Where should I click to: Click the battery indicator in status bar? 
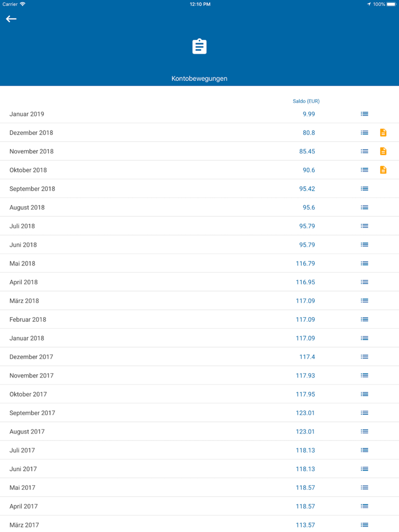tap(391, 4)
